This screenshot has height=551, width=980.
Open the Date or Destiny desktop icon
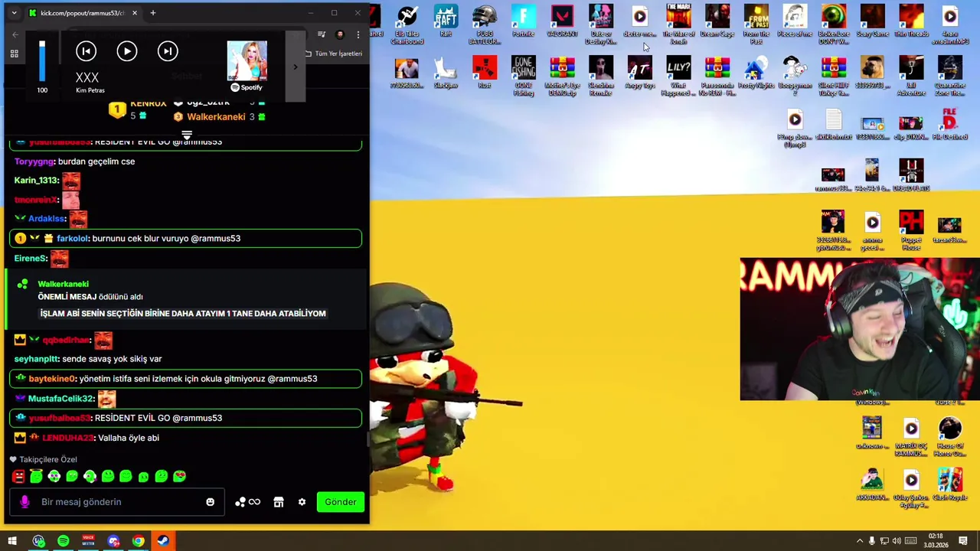click(601, 24)
